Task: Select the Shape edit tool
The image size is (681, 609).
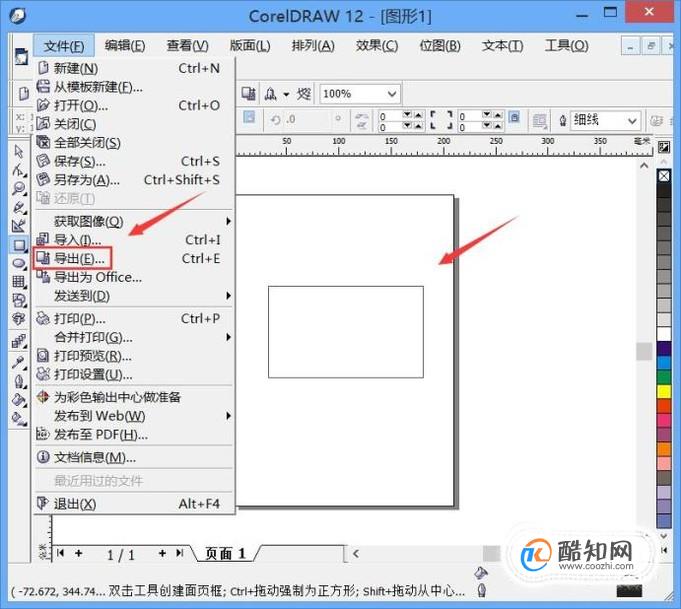Action: [18, 170]
